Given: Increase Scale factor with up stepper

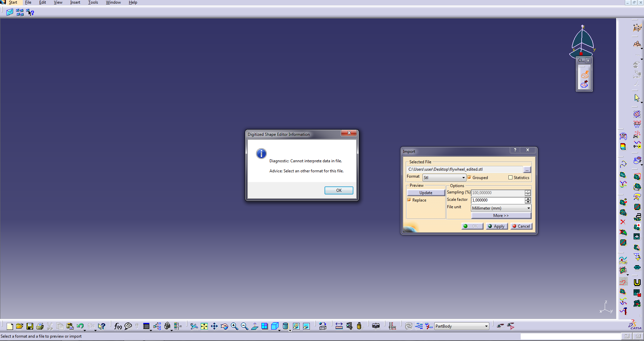Looking at the screenshot, I should coord(528,198).
